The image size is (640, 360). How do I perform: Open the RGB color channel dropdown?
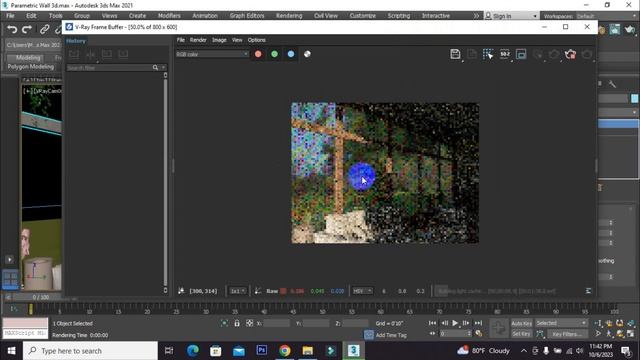click(x=212, y=54)
